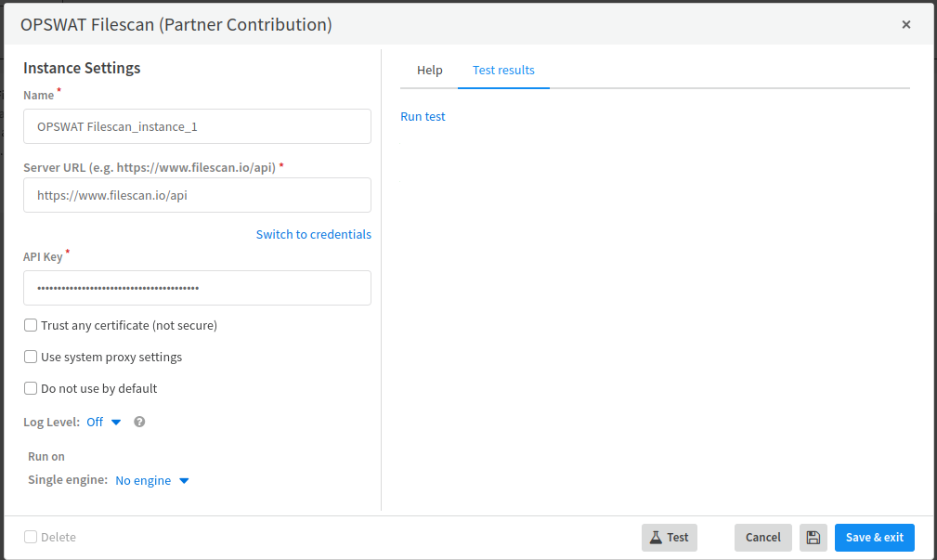Click the Name field label
The height and width of the screenshot is (560, 937).
coord(39,96)
